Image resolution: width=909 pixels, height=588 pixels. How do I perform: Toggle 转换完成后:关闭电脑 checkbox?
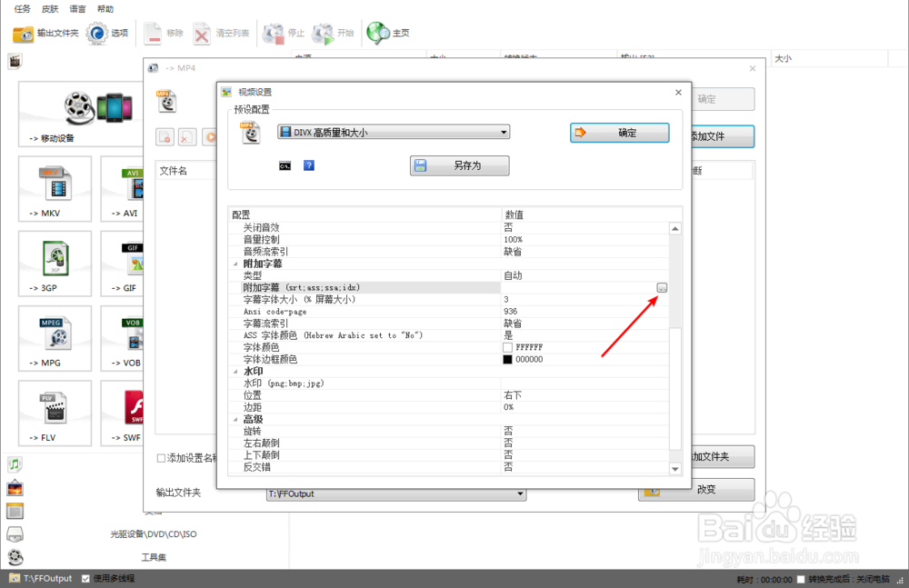click(x=801, y=579)
